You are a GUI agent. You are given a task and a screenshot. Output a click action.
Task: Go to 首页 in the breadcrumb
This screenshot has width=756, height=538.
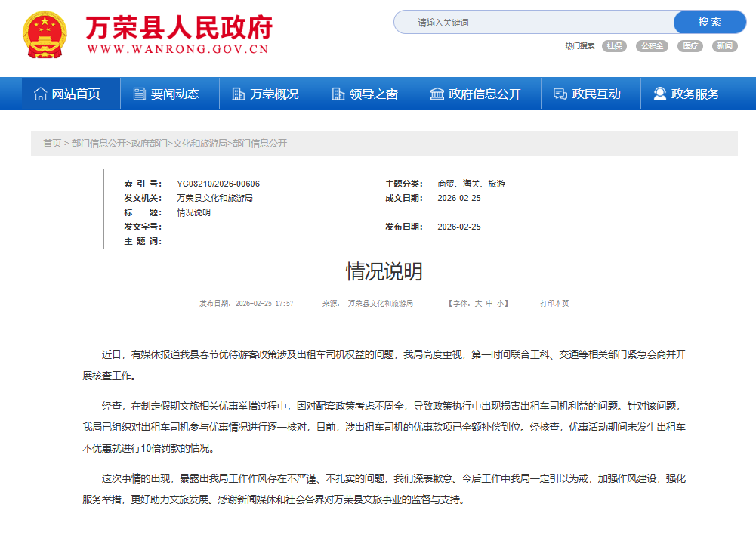pyautogui.click(x=53, y=144)
